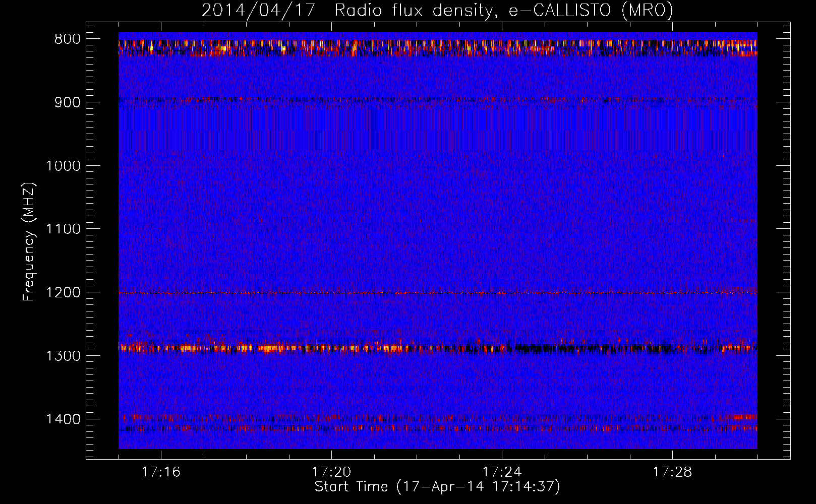Click the 17:20 time tick label

click(331, 472)
